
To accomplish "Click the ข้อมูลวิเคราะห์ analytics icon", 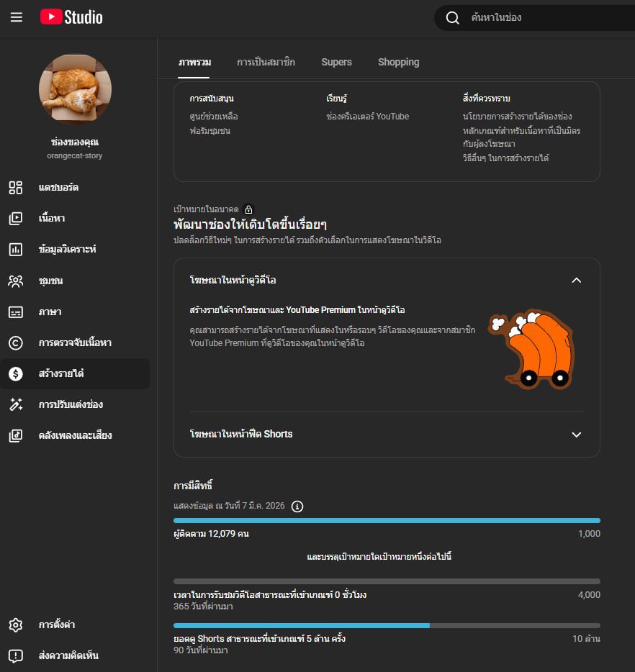I will click(16, 249).
